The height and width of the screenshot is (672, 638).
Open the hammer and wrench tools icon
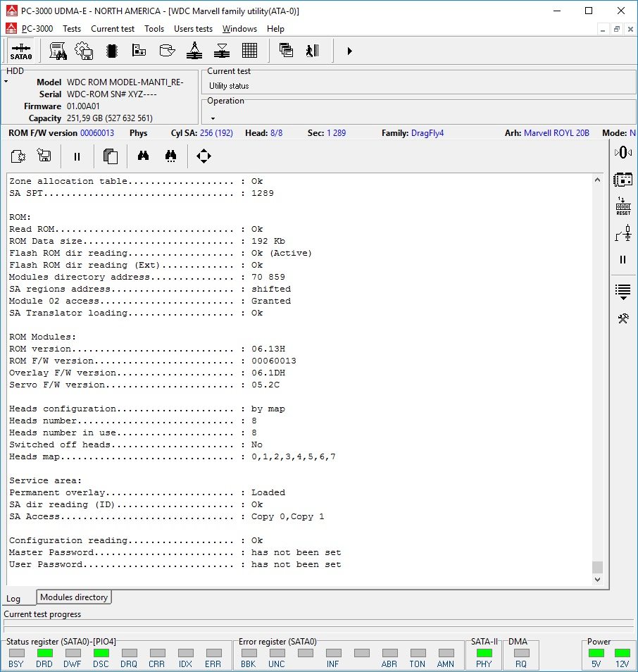coord(623,318)
